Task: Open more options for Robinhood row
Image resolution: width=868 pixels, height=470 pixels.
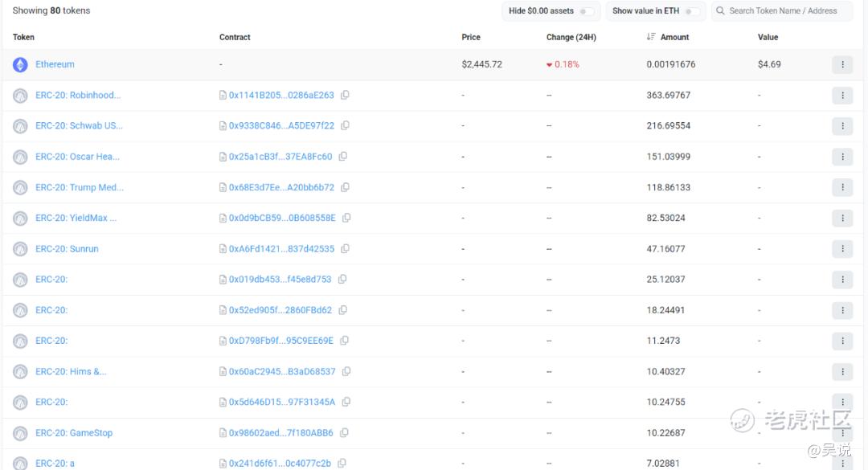Action: [x=842, y=96]
